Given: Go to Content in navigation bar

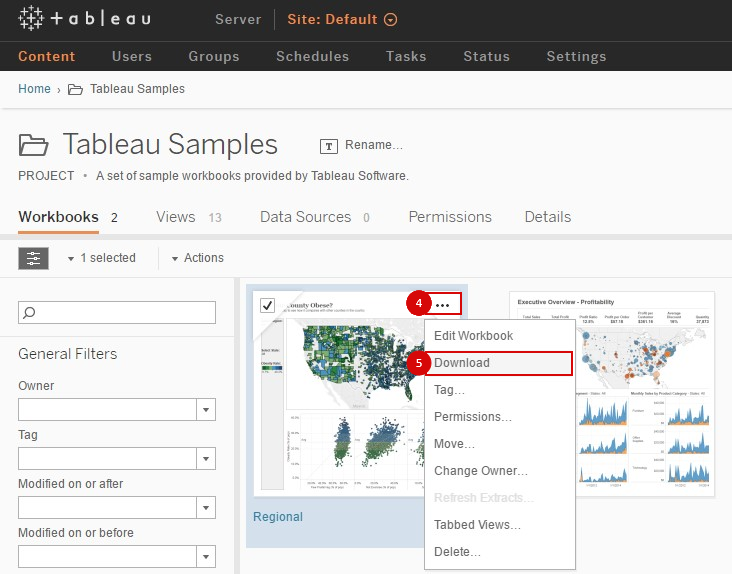Looking at the screenshot, I should tap(47, 56).
